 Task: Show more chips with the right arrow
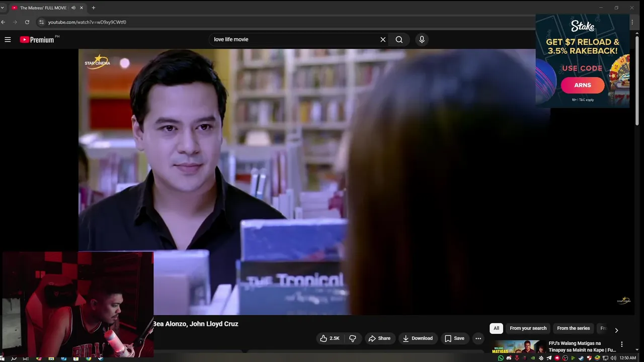616,330
